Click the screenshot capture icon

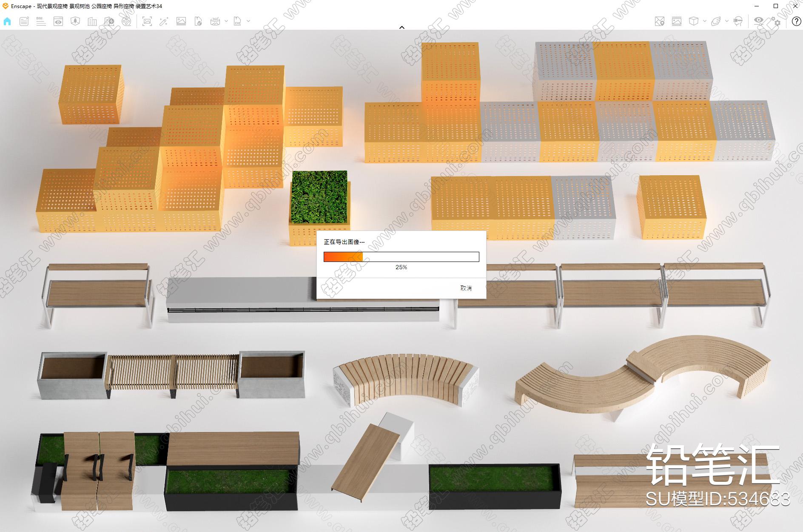point(147,21)
